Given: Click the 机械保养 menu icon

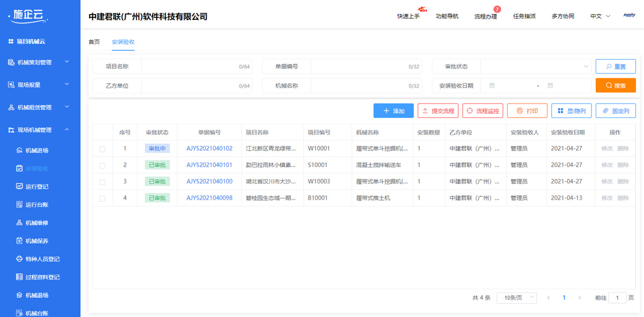Looking at the screenshot, I should [19, 241].
